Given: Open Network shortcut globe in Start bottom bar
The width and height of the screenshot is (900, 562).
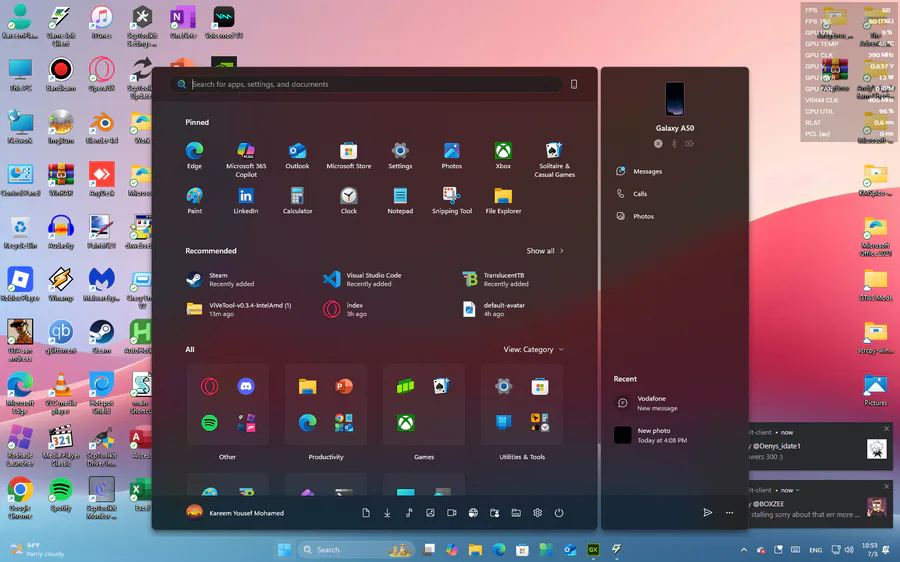Looking at the screenshot, I should coord(473,513).
